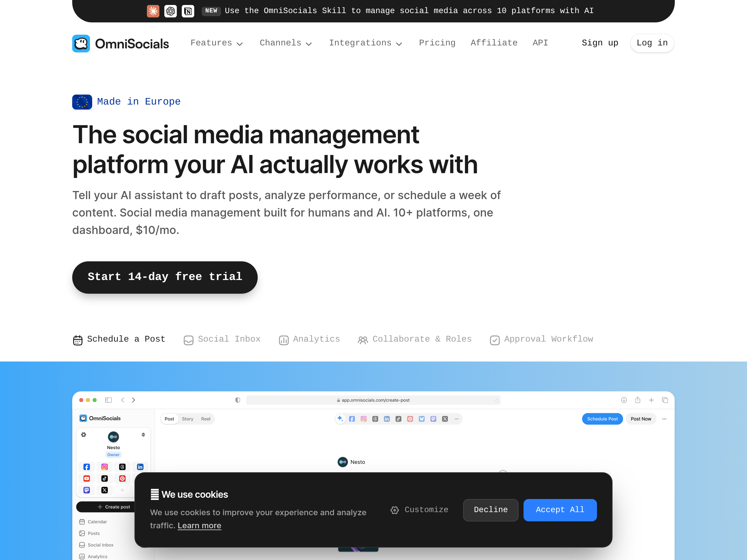Decline cookies

click(491, 510)
